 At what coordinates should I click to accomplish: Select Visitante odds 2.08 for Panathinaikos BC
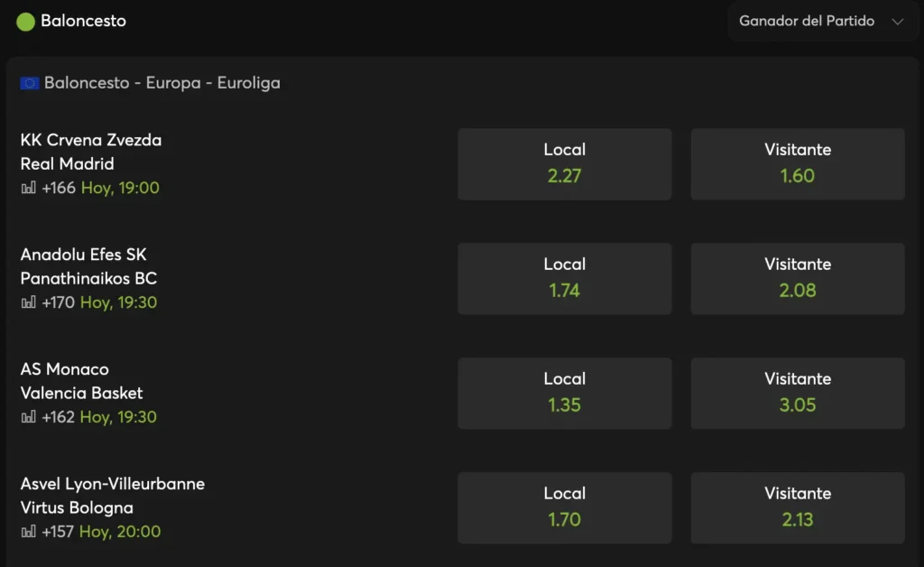click(x=798, y=278)
